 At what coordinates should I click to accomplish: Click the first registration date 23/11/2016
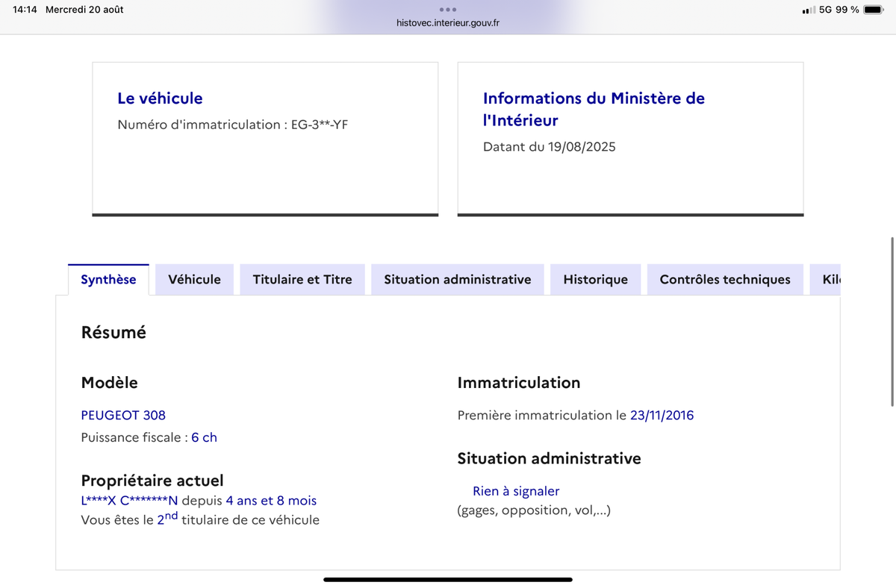point(662,415)
